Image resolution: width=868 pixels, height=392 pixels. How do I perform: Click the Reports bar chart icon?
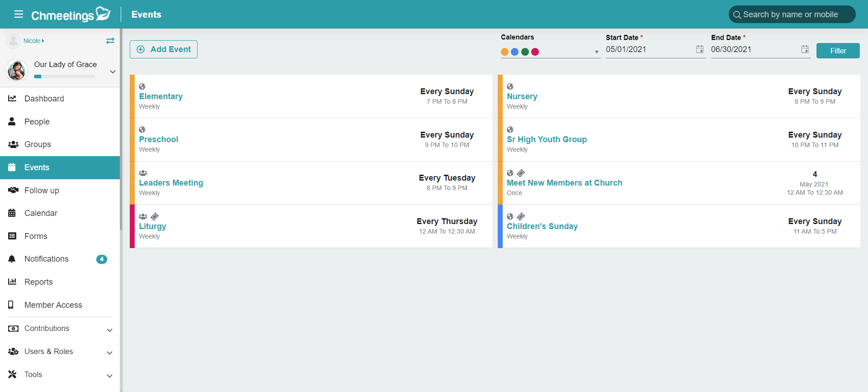pyautogui.click(x=12, y=282)
